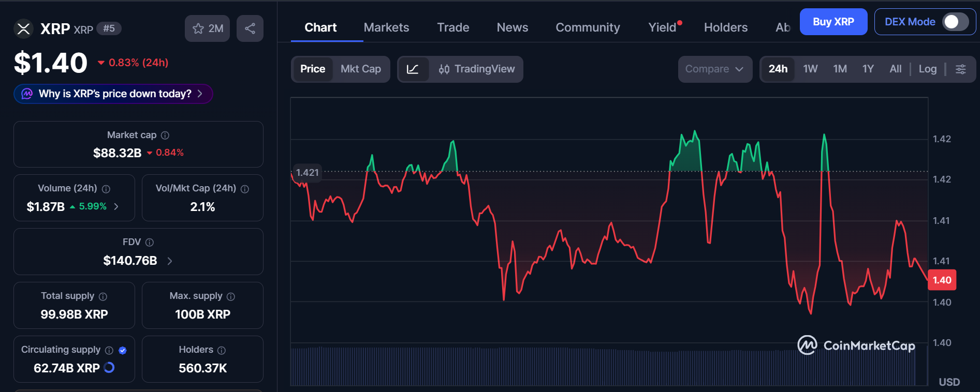
Task: Click the 0.84% market cap change text
Action: (170, 153)
